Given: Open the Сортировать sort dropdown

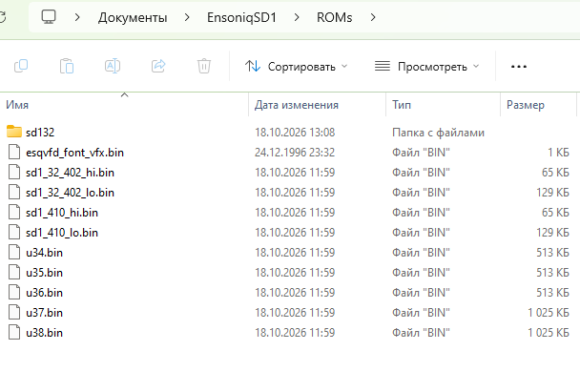Looking at the screenshot, I should [x=297, y=67].
